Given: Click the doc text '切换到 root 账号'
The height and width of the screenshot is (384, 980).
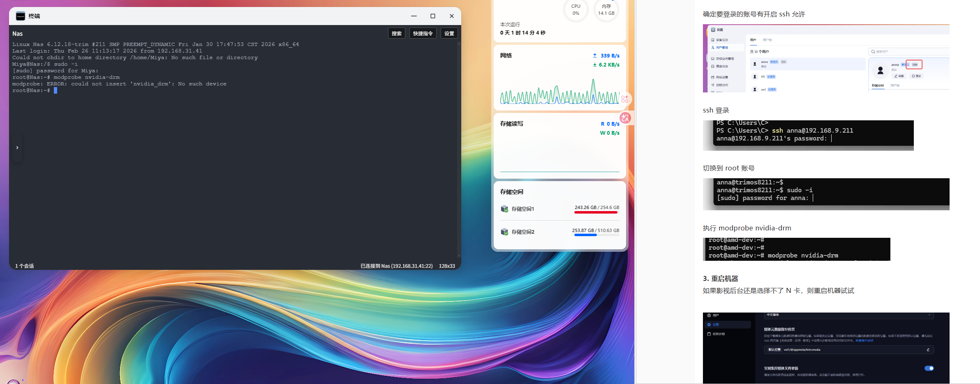Looking at the screenshot, I should [x=729, y=168].
